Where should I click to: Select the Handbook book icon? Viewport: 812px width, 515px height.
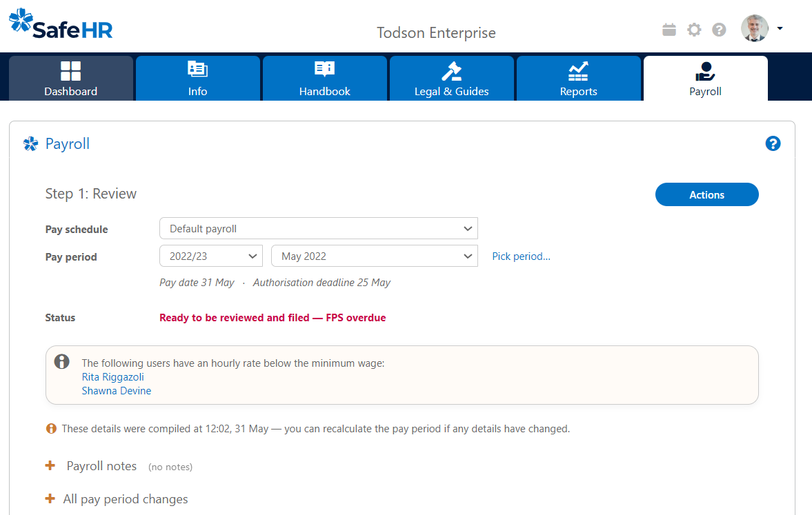tap(324, 69)
